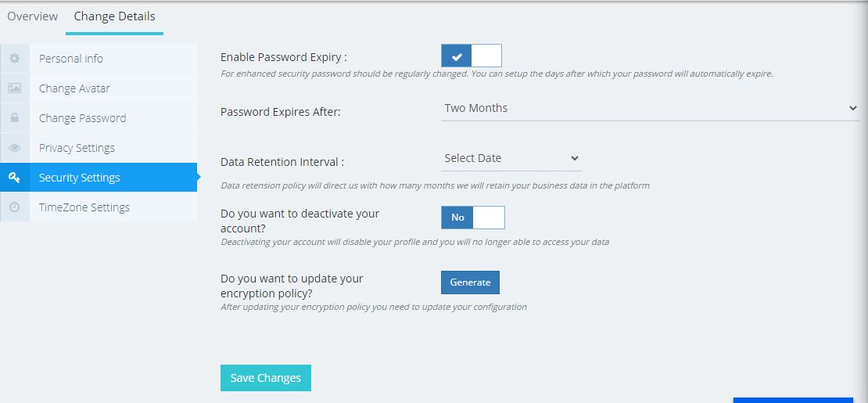Screen dimensions: 868x403
Task: Click the gear icon beside Personal info
Action: tap(14, 59)
